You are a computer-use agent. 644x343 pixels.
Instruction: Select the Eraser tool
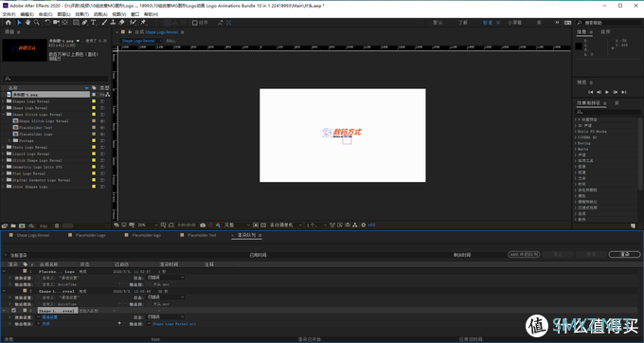pyautogui.click(x=121, y=23)
